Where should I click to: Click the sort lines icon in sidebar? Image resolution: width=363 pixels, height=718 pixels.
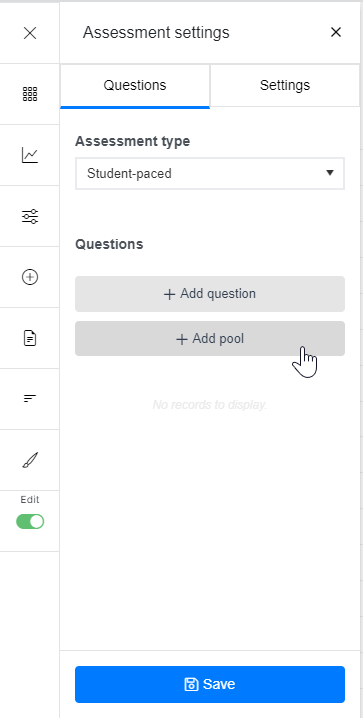tap(30, 399)
